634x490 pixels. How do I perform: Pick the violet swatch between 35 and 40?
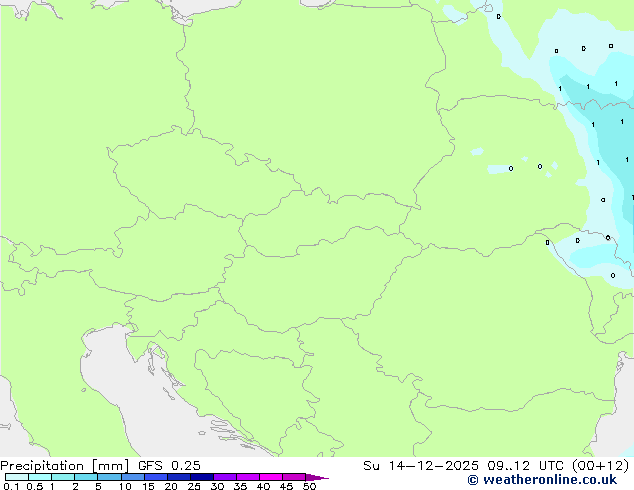click(x=247, y=477)
